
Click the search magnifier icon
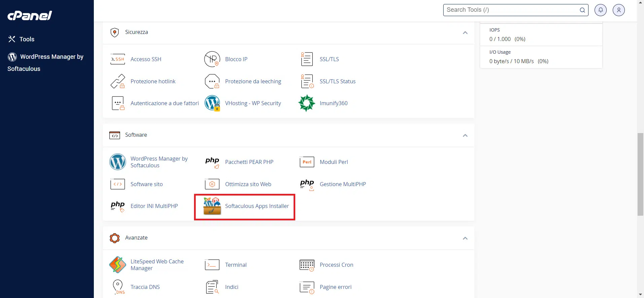click(582, 10)
